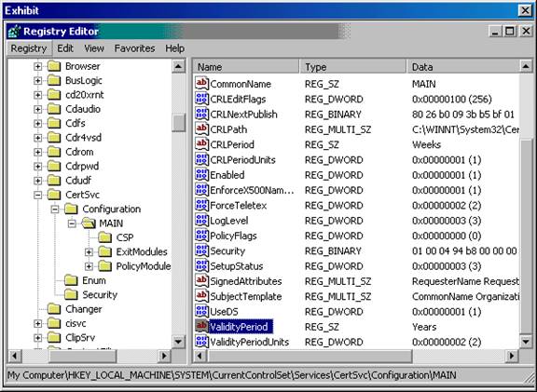
Task: Open the Favorites menu
Action: point(134,48)
